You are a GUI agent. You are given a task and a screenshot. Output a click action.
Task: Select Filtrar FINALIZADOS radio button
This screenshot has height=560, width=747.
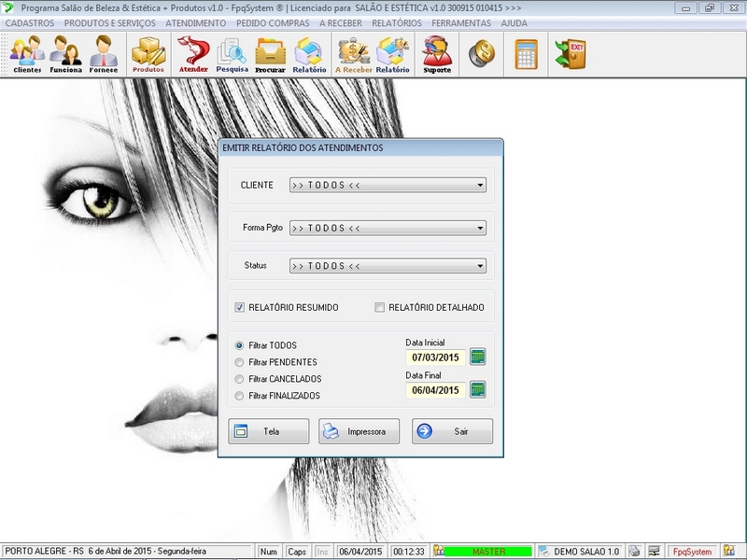click(239, 396)
